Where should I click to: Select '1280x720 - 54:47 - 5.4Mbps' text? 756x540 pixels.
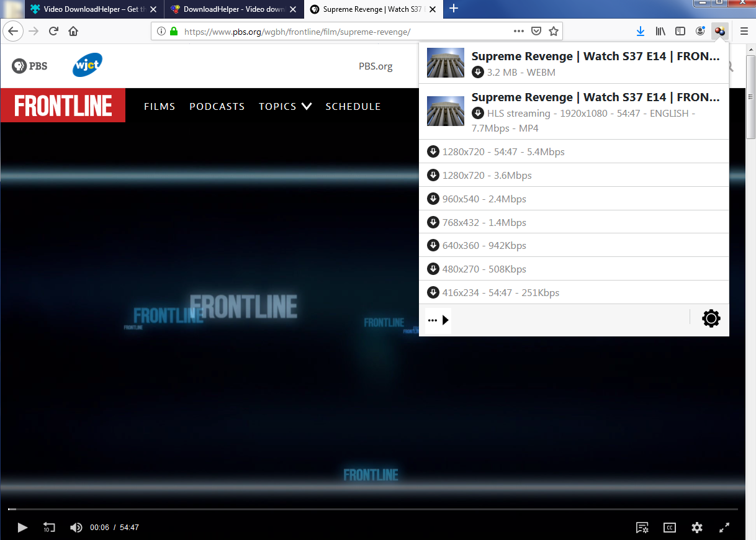(503, 151)
